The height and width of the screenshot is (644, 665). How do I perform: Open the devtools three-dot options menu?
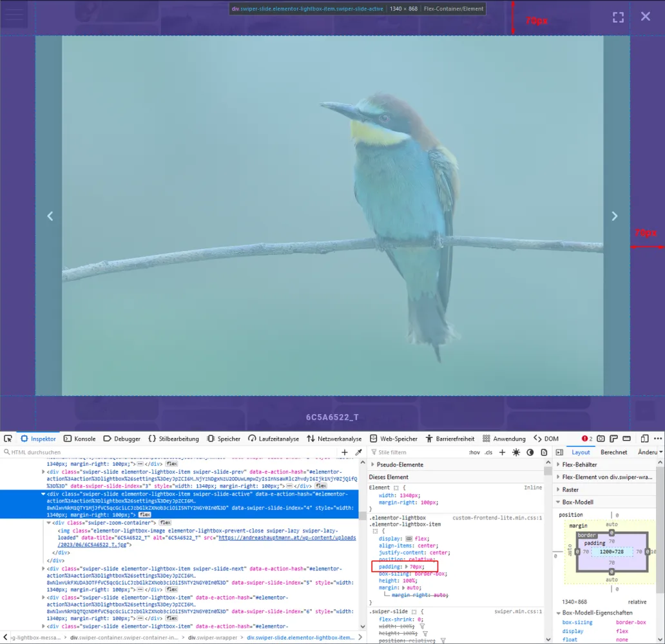point(658,439)
